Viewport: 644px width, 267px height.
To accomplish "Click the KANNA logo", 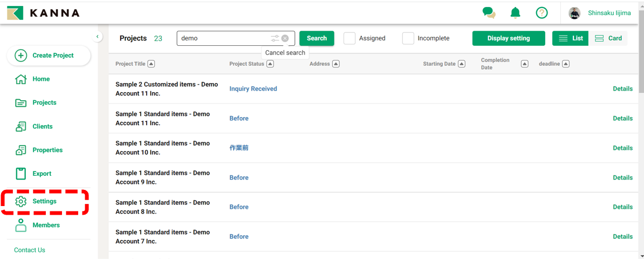I will tap(43, 12).
